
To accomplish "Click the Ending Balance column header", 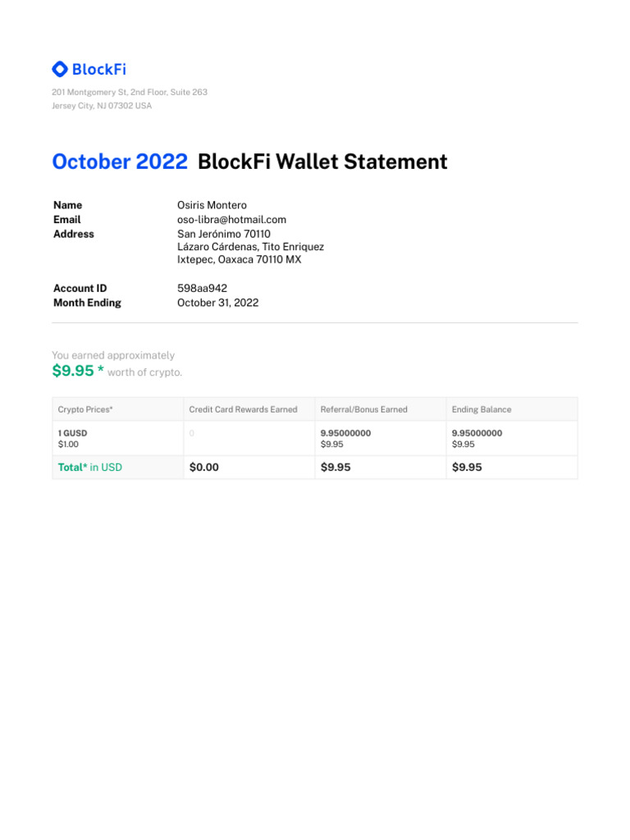I will (482, 409).
